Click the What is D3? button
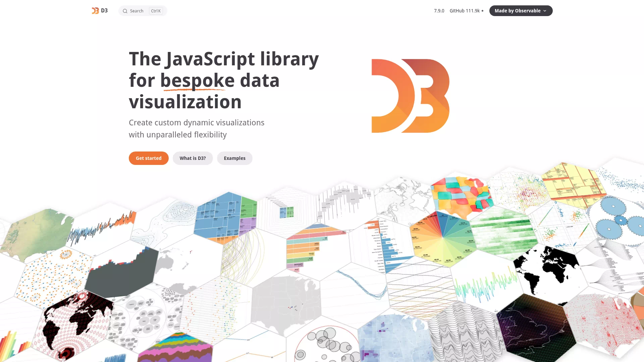 click(193, 158)
